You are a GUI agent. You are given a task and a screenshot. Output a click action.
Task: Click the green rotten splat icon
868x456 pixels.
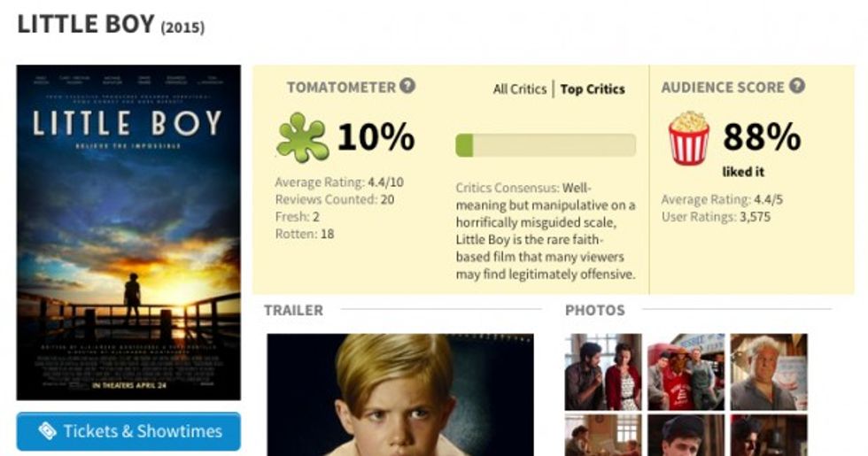tap(302, 137)
